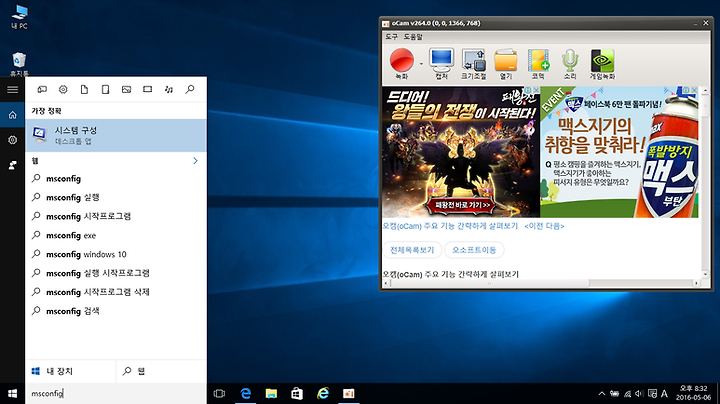Screen dimensions: 720x404
Task: Open the 맥스지기 event ad banner
Action: (619, 152)
